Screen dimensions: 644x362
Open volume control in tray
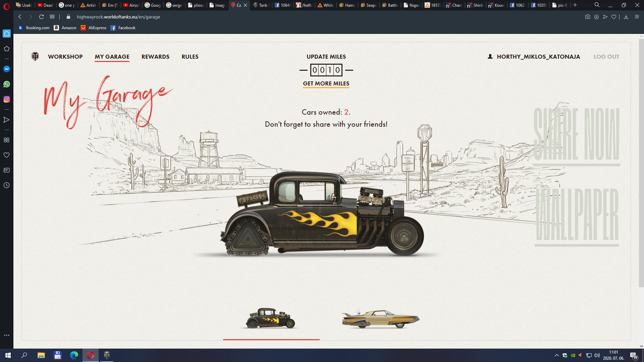click(x=597, y=355)
